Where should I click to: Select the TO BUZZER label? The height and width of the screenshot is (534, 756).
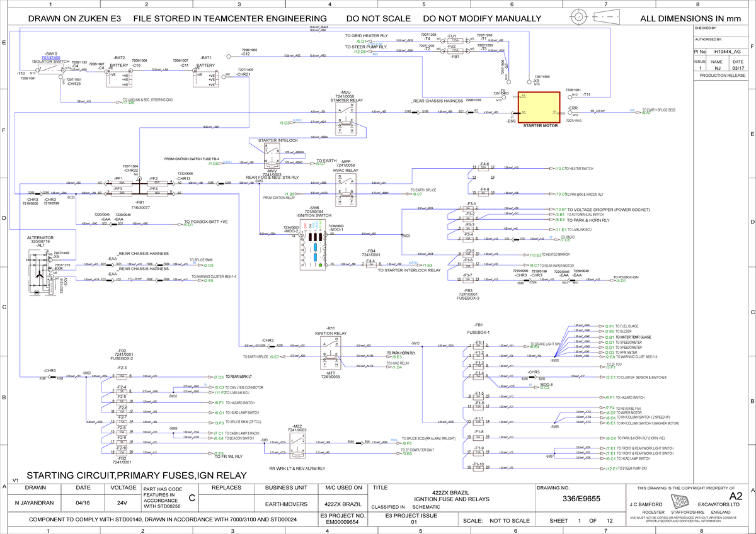[623, 331]
